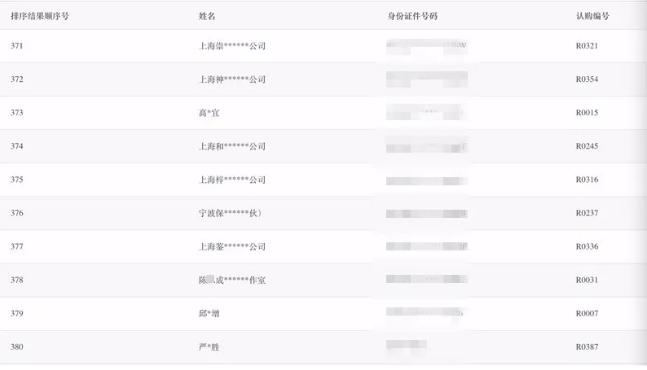Click subscription number R0007

click(x=587, y=313)
